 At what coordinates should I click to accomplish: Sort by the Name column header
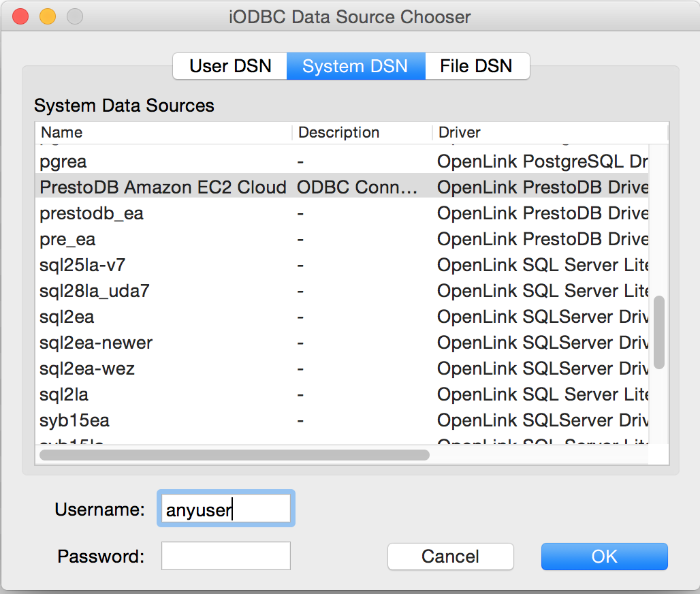click(x=163, y=133)
